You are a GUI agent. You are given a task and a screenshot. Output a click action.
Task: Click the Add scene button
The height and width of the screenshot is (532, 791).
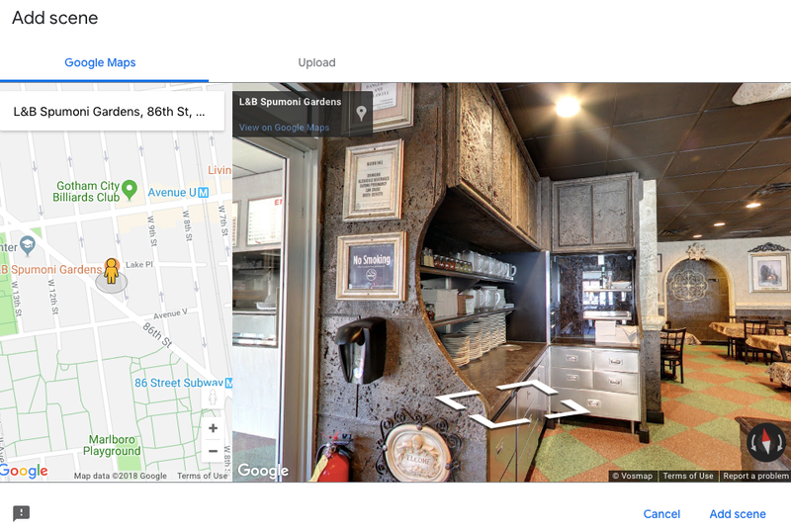(738, 514)
